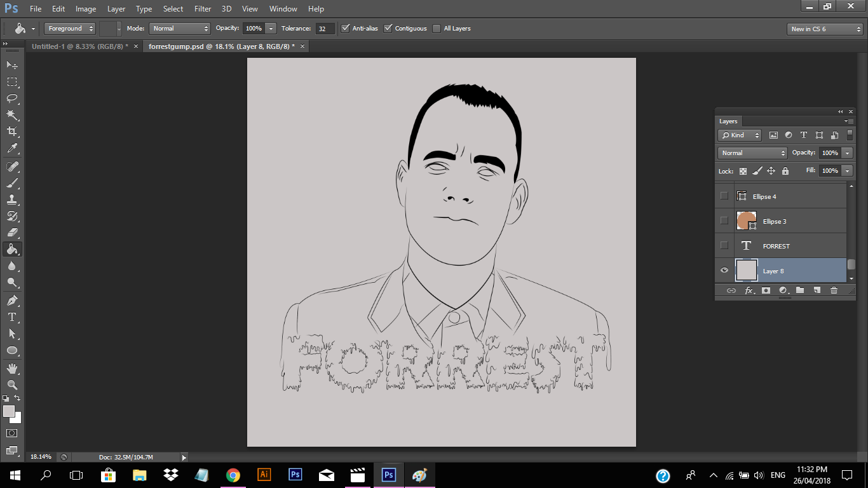Open the blend mode dropdown in Layers panel
The height and width of the screenshot is (488, 868).
(752, 152)
